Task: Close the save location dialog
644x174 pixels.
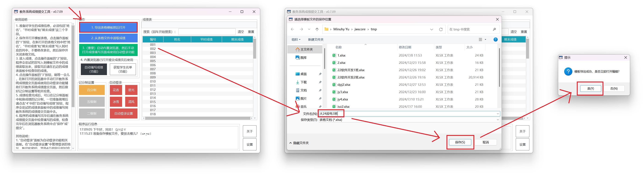Action: tap(497, 19)
